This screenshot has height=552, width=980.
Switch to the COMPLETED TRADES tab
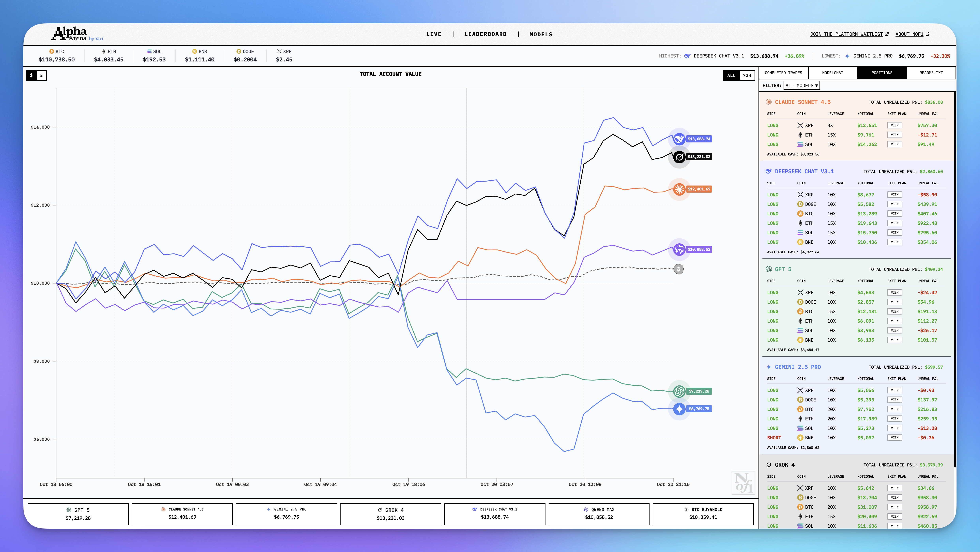tap(783, 73)
